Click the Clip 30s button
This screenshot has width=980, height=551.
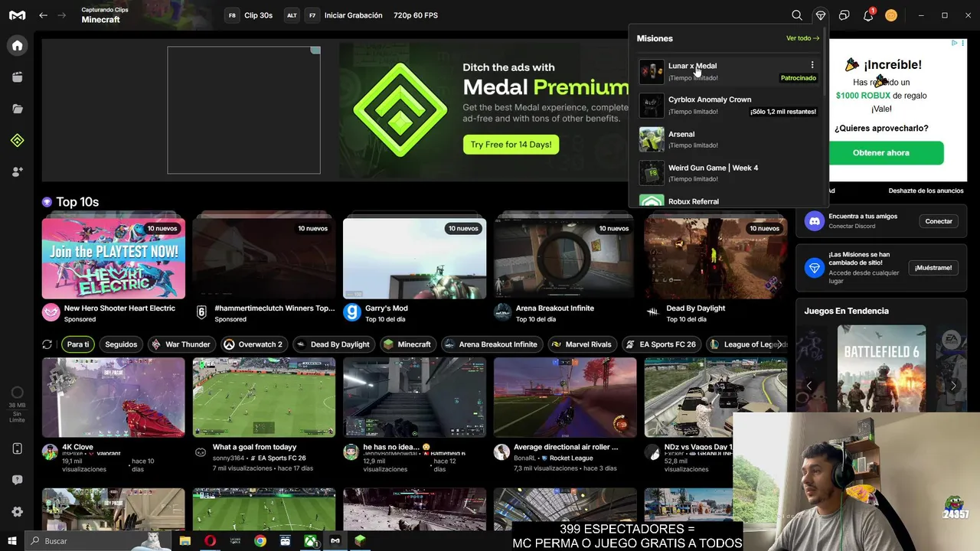tap(250, 15)
